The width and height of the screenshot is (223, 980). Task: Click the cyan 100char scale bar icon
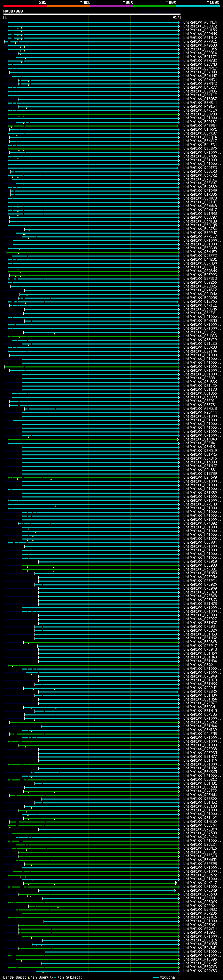coord(155,977)
